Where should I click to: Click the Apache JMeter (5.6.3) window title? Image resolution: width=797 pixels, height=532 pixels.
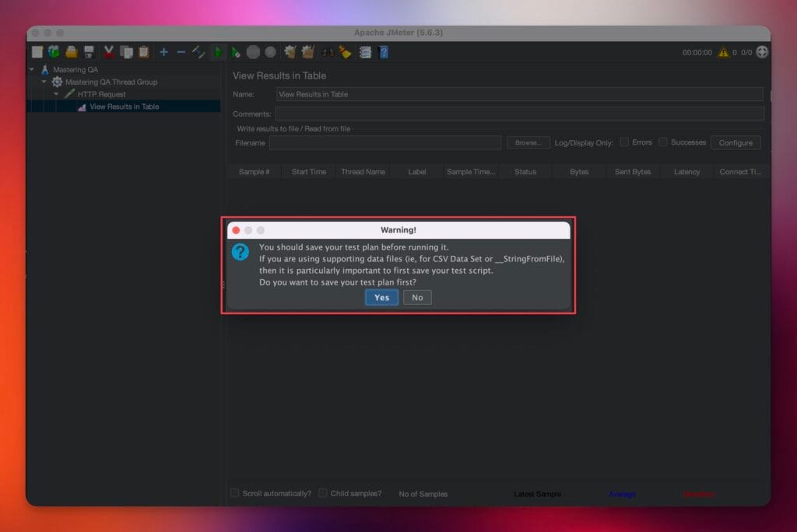coord(398,33)
